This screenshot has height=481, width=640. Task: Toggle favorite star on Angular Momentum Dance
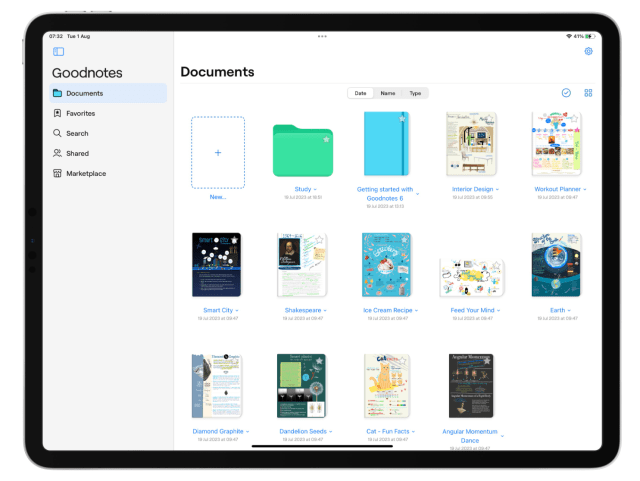[x=487, y=361]
